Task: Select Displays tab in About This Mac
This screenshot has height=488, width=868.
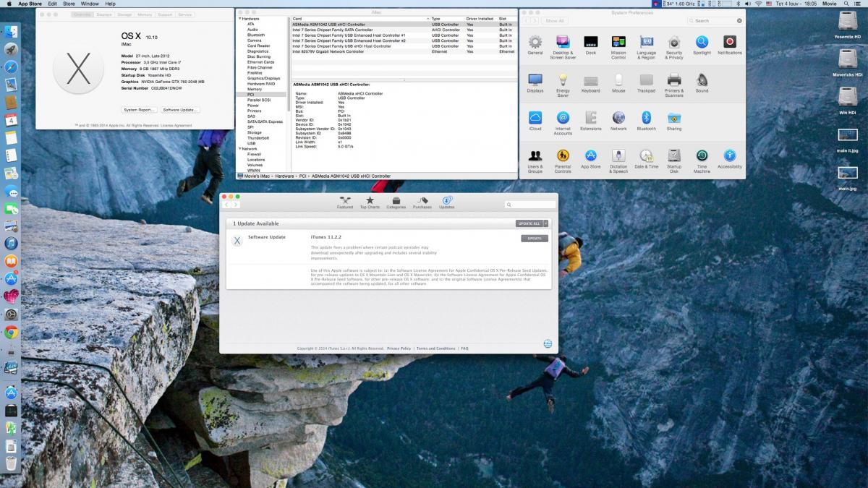Action: coord(104,14)
